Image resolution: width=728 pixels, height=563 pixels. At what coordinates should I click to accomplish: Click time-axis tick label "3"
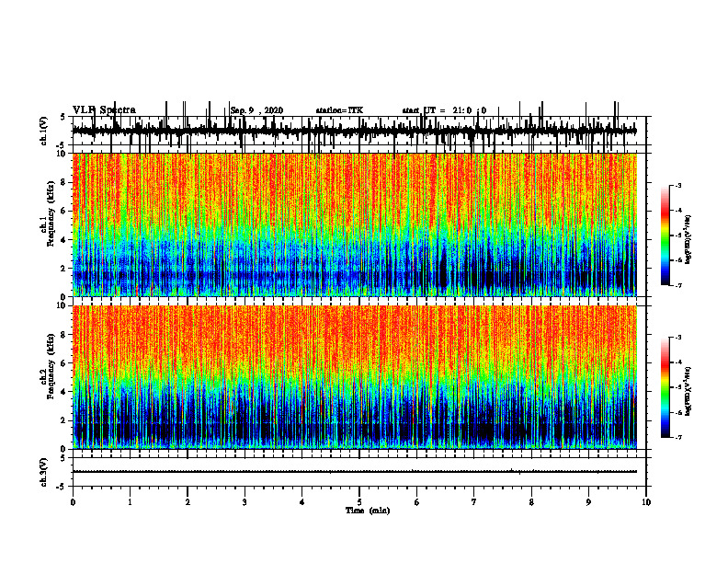point(245,502)
